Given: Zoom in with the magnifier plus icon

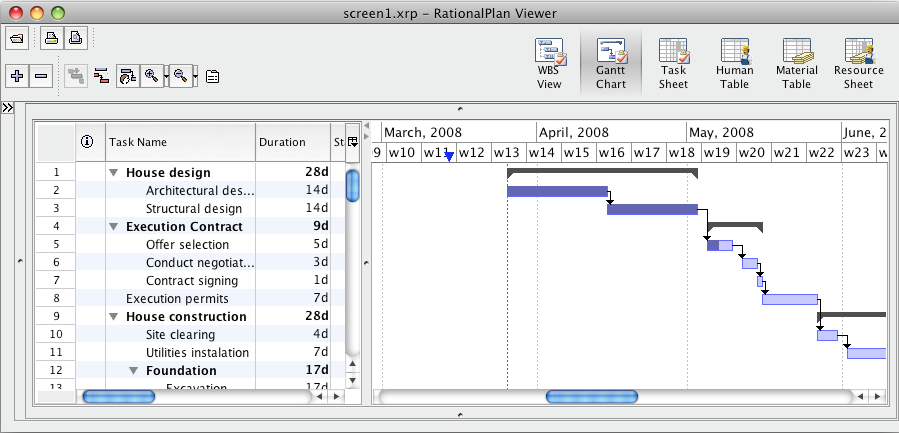Looking at the screenshot, I should pyautogui.click(x=151, y=76).
